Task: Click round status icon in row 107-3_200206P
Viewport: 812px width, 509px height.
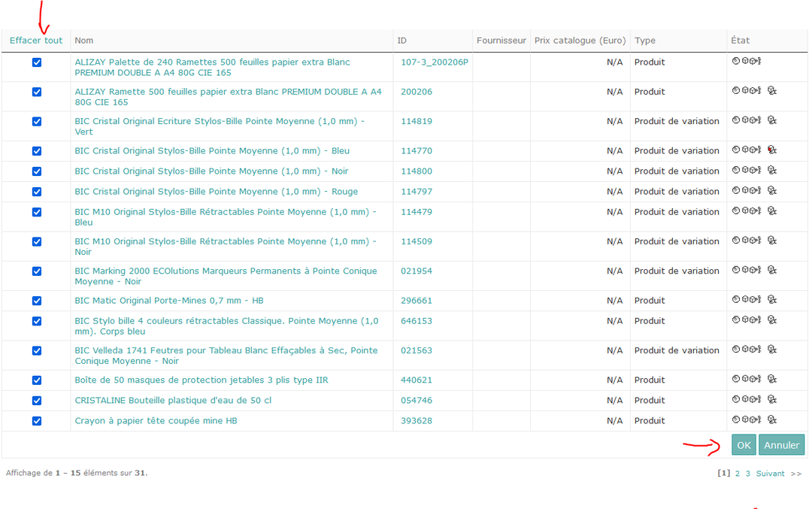Action: [736, 61]
